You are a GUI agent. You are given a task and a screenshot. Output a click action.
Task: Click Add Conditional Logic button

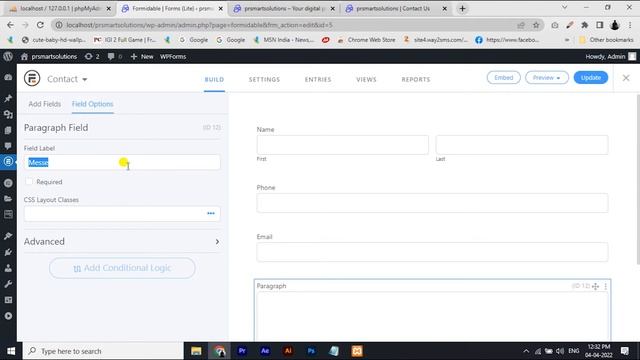[x=122, y=268]
